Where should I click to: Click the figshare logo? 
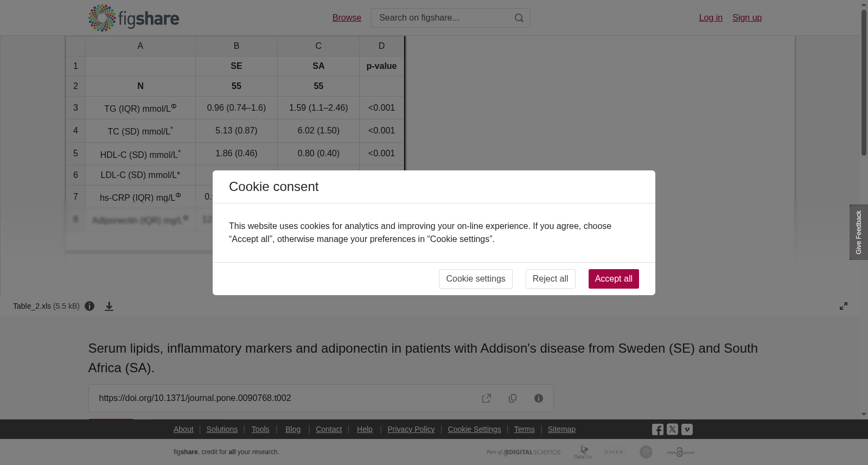pos(133,18)
